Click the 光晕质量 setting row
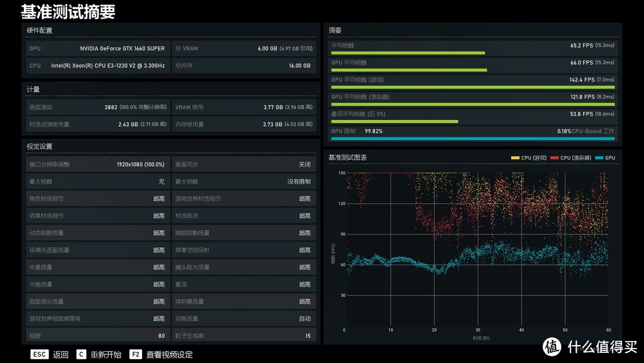Viewport: 644px width, 363px height. point(98,267)
